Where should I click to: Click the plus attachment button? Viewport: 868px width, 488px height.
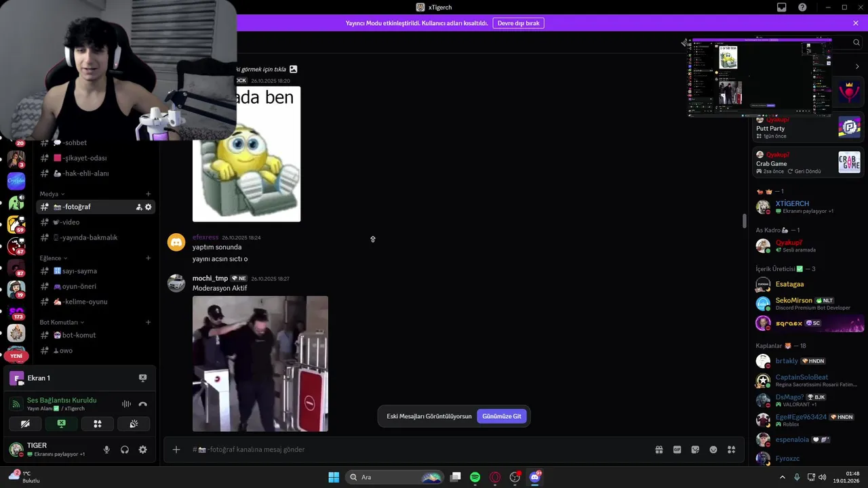176,449
